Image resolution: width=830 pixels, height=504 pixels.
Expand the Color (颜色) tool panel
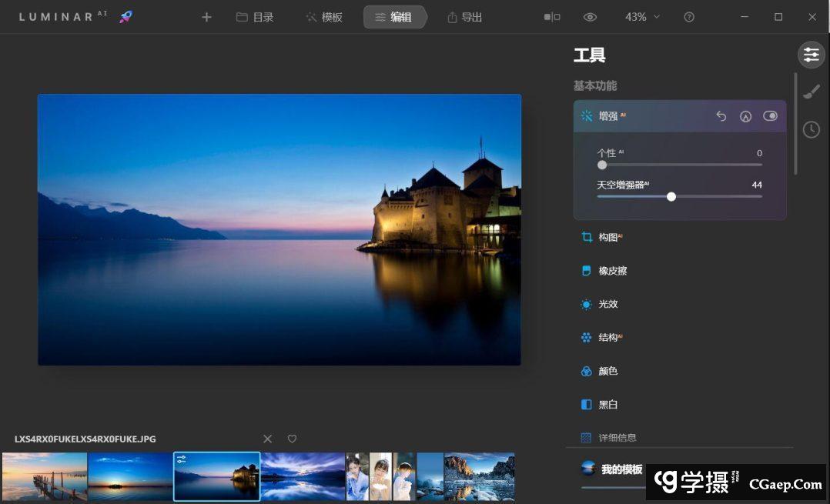pos(607,371)
